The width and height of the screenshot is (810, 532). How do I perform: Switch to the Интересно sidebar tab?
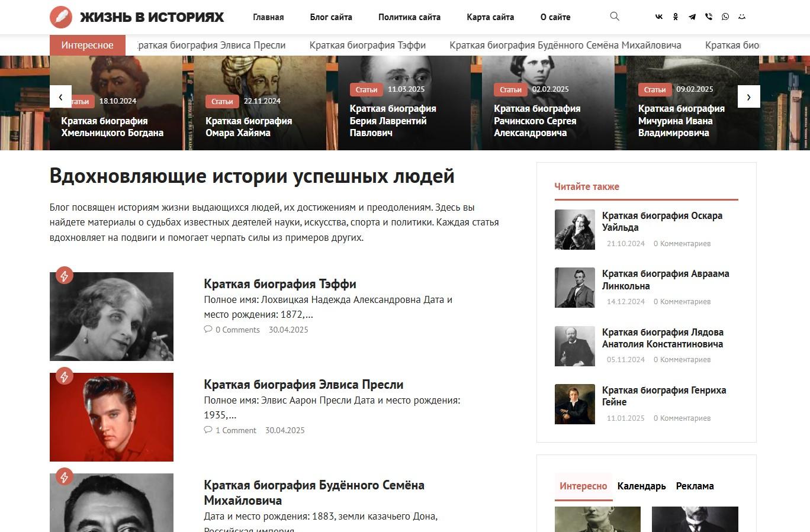pos(583,486)
